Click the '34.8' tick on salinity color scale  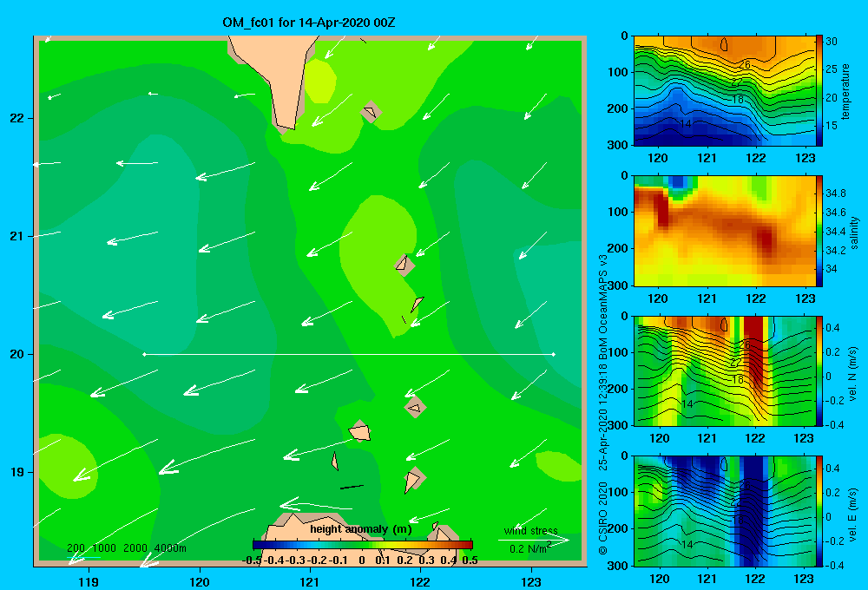836,193
